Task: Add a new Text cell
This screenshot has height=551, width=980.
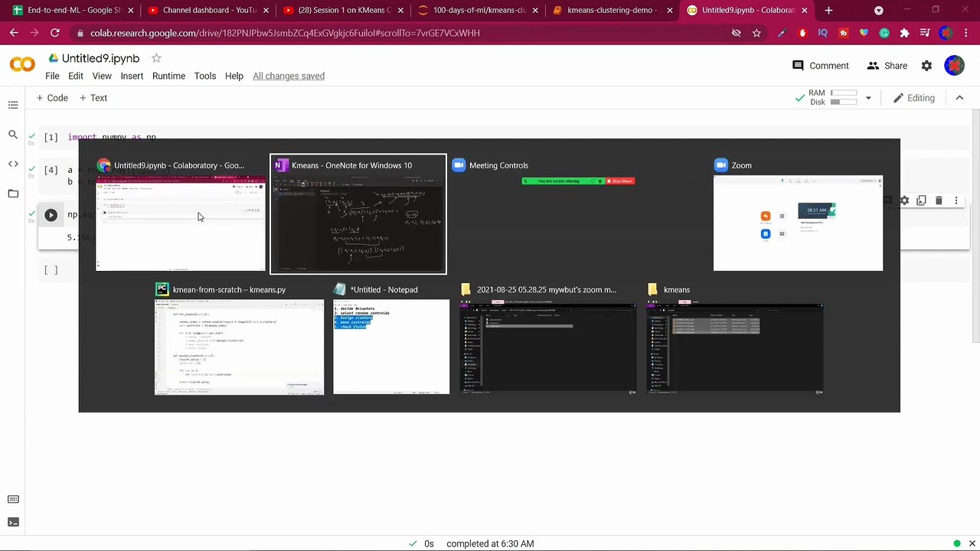Action: [x=93, y=98]
